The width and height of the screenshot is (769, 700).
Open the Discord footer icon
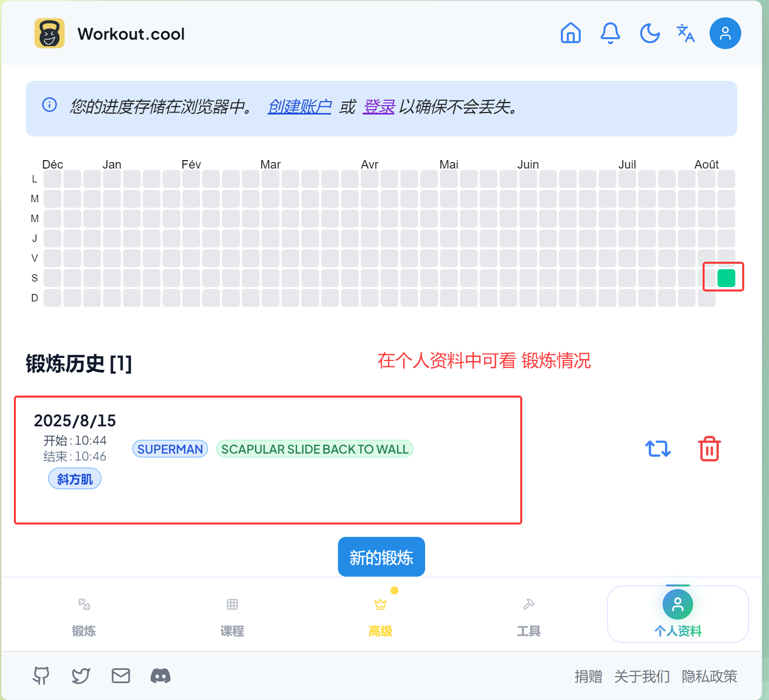161,676
